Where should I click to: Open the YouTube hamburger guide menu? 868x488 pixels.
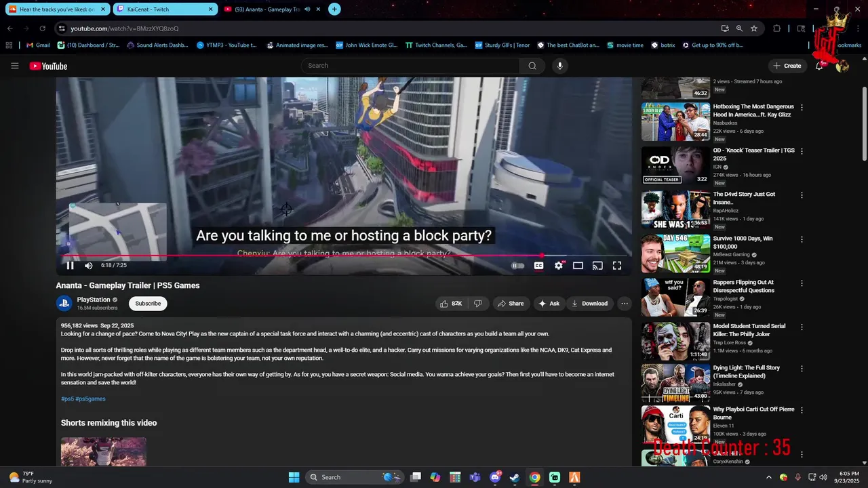[x=14, y=66]
